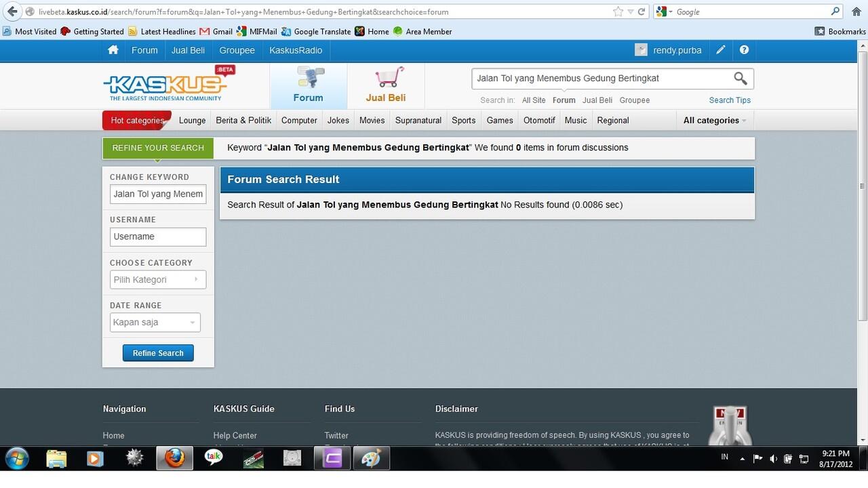868x488 pixels.
Task: Set search scope to Groupee
Action: (x=635, y=100)
